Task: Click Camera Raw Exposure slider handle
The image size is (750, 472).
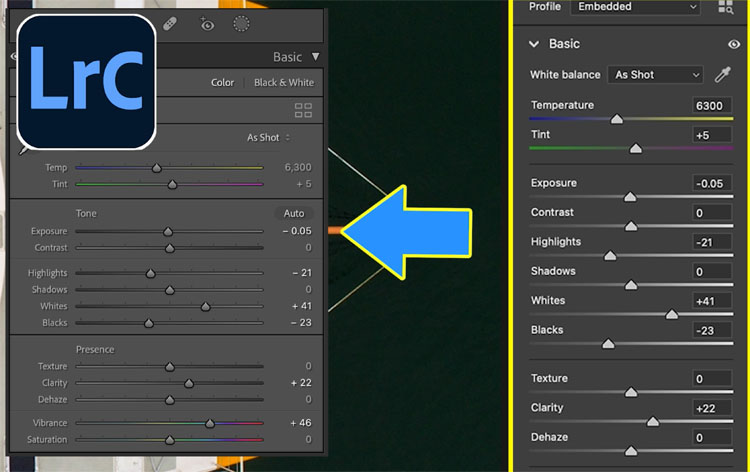Action: pyautogui.click(x=630, y=197)
